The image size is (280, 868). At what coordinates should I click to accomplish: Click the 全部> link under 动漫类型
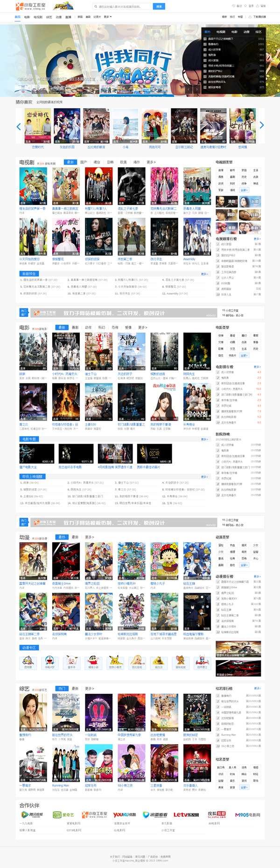(x=244, y=565)
